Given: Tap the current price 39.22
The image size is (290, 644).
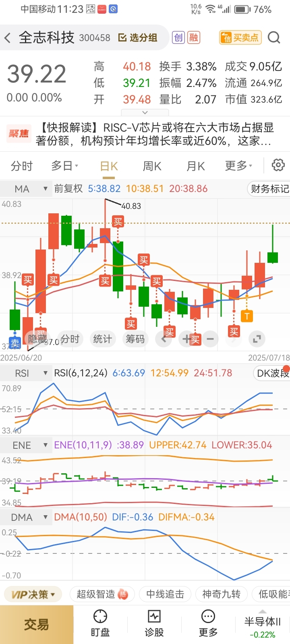Looking at the screenshot, I should tap(37, 74).
